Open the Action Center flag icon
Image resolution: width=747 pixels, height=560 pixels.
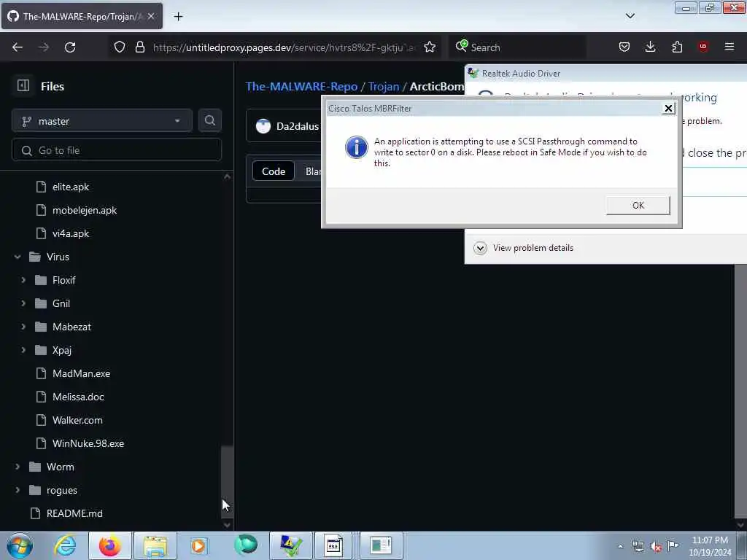[x=673, y=545]
